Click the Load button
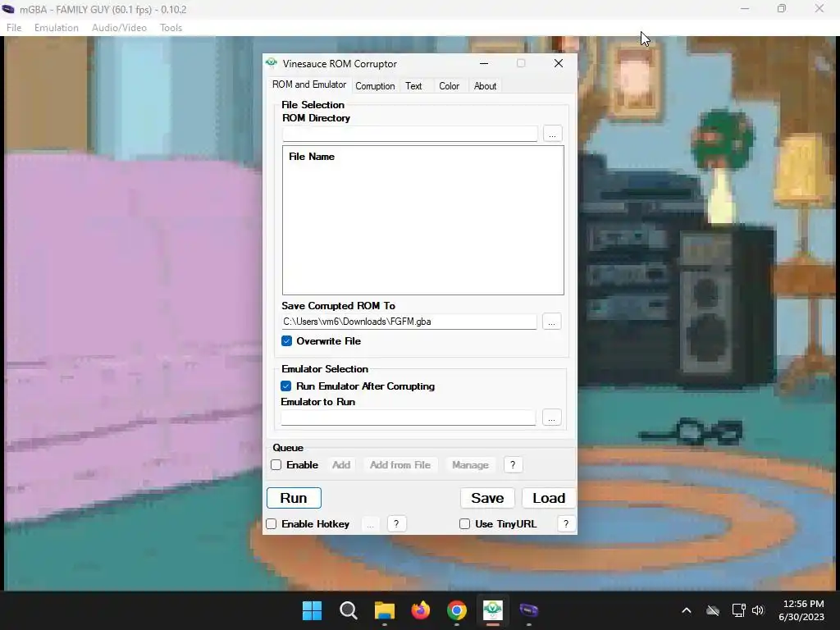840x630 pixels. click(549, 498)
